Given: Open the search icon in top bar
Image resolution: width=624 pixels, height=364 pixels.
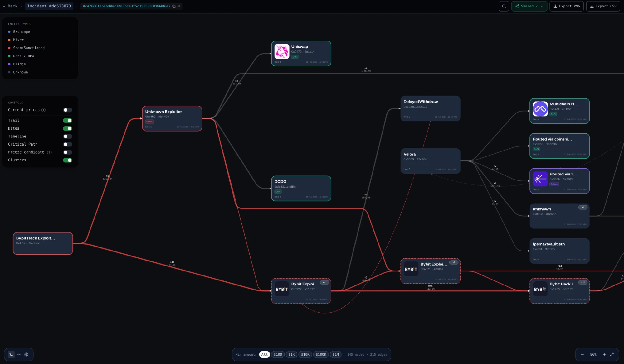Looking at the screenshot, I should point(504,6).
